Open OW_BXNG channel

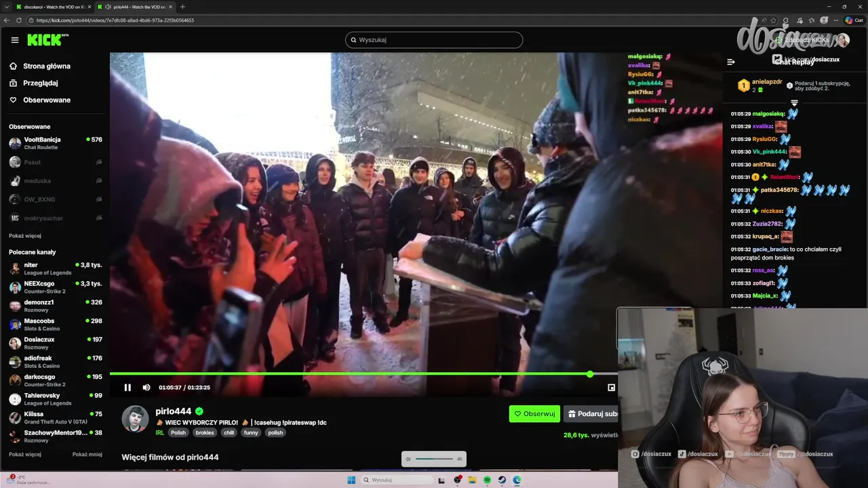[55, 199]
